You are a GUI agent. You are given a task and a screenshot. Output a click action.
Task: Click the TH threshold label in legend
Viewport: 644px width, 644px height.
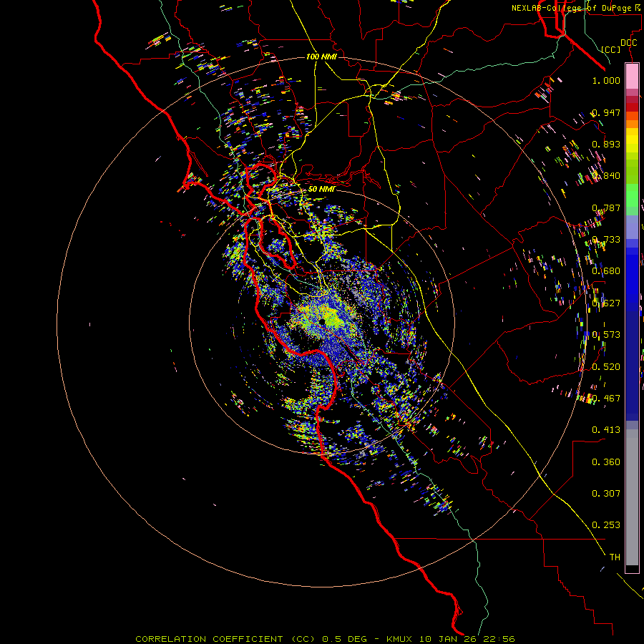pyautogui.click(x=615, y=557)
